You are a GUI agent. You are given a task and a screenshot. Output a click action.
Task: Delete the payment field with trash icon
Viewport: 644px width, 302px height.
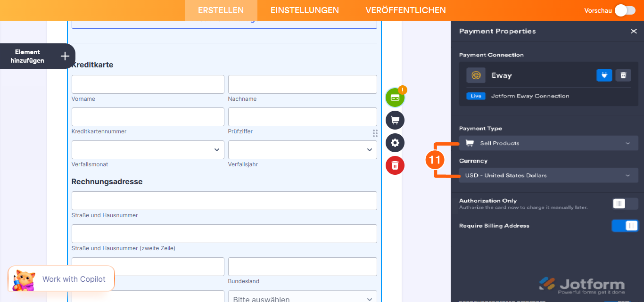[x=395, y=165]
